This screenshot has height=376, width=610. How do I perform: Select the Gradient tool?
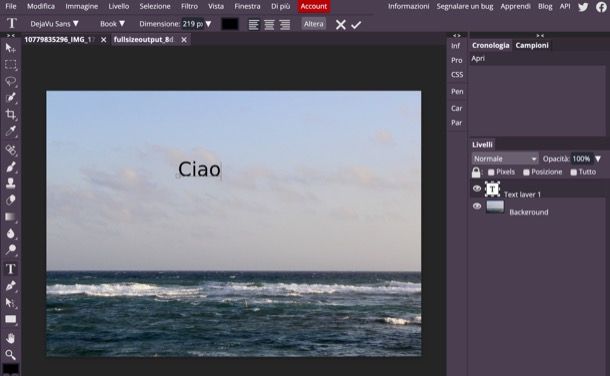pos(11,217)
